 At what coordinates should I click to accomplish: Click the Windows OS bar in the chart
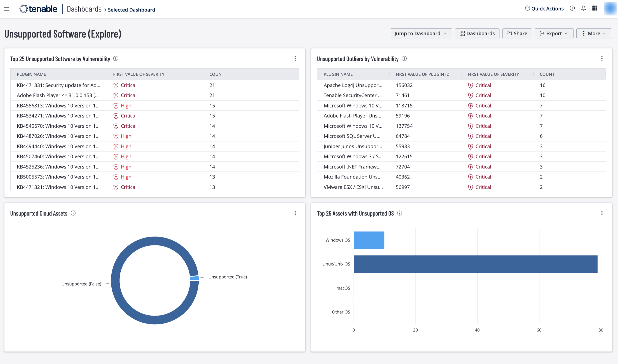click(x=369, y=240)
